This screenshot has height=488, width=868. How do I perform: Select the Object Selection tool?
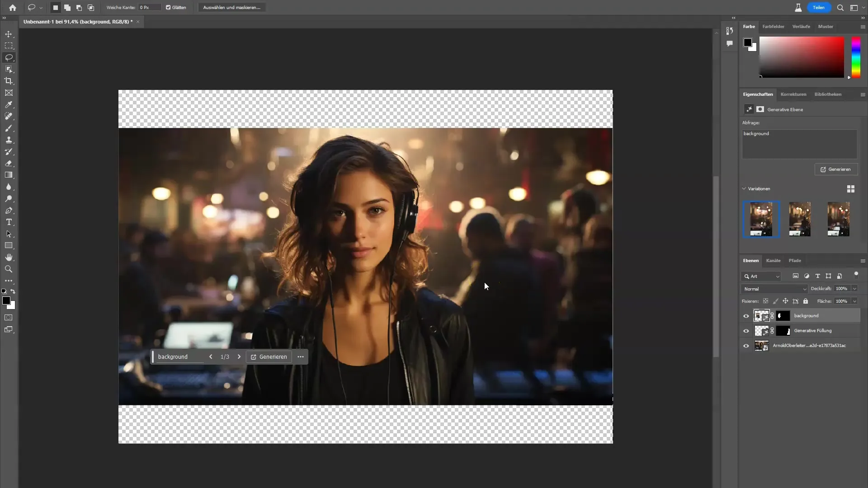coord(9,69)
